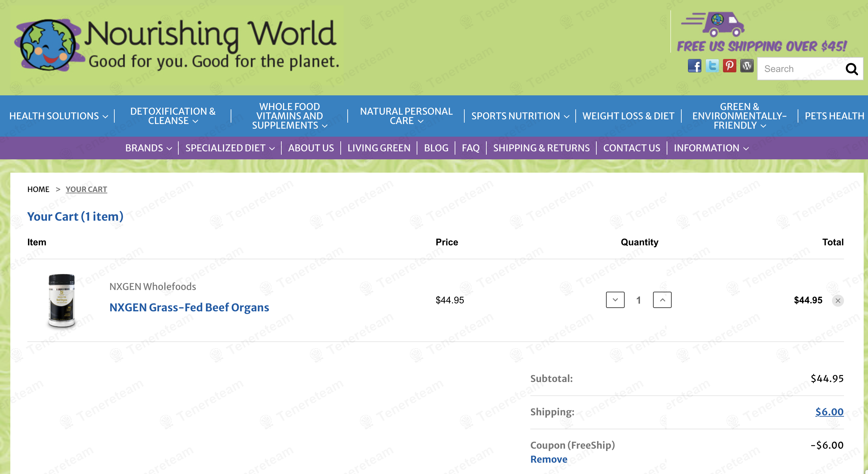Click the YOUR CART breadcrumb link
868x474 pixels.
pos(86,189)
